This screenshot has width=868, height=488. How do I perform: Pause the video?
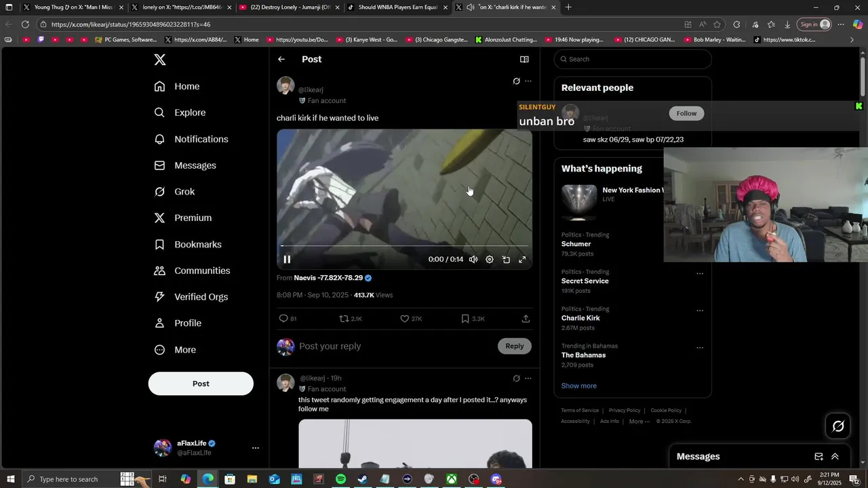click(x=287, y=260)
